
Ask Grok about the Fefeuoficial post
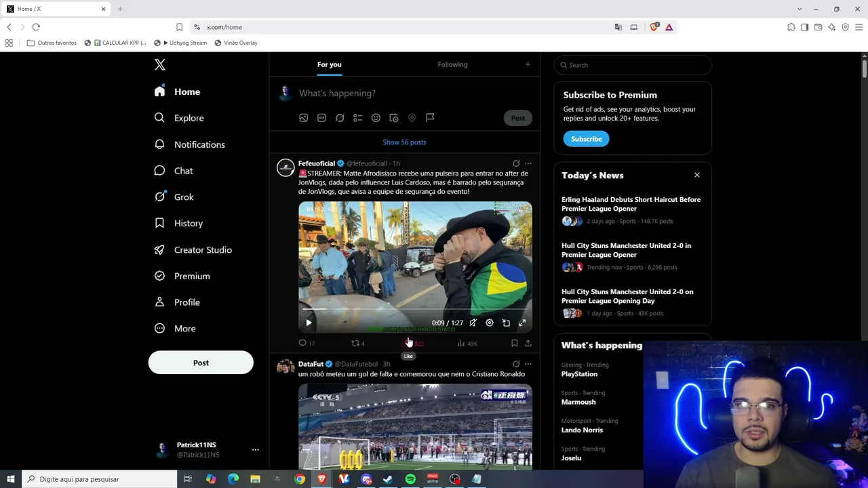point(516,163)
